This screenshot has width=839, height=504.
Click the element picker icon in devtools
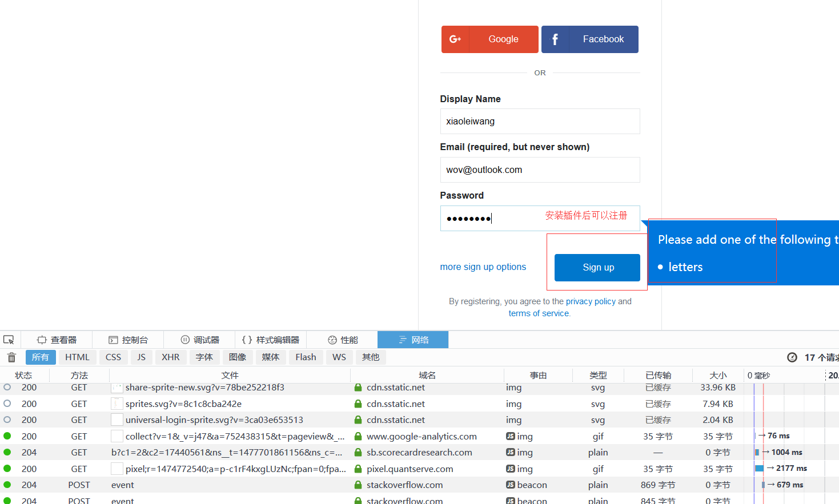coord(9,340)
